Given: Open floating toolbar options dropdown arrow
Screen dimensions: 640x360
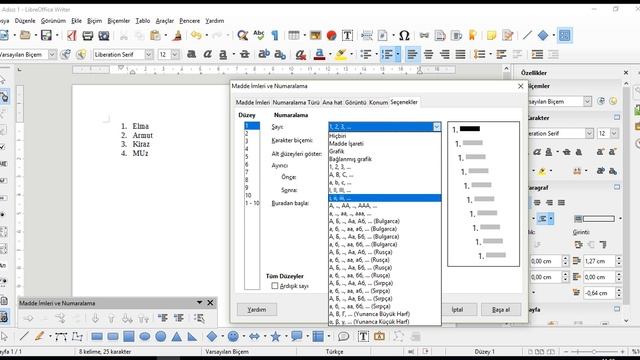Looking at the screenshot, I should click(199, 302).
